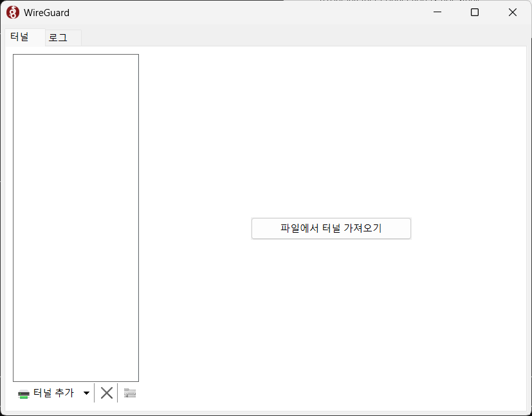Click the 터널 추가 button
The width and height of the screenshot is (532, 416).
tap(46, 393)
